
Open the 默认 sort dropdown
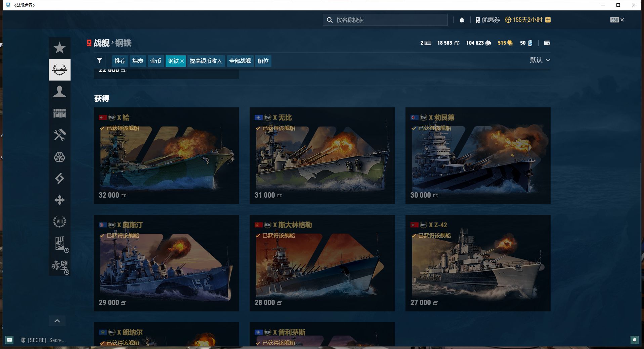(x=540, y=60)
